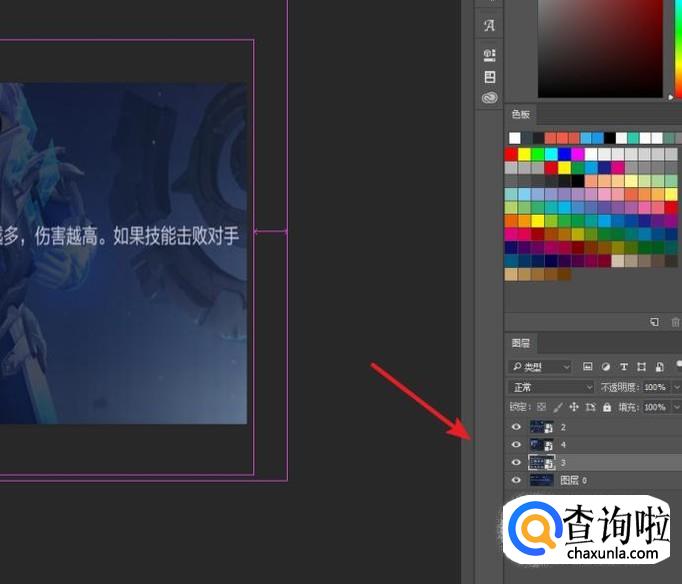Open the 类型 layer filter dropdown
Viewport: 682px width, 584px height.
click(540, 367)
